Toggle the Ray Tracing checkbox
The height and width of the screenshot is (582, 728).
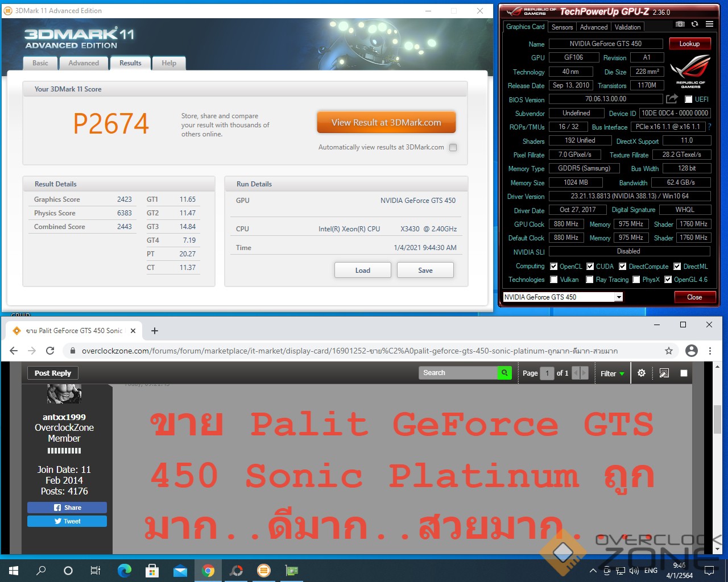pyautogui.click(x=590, y=279)
